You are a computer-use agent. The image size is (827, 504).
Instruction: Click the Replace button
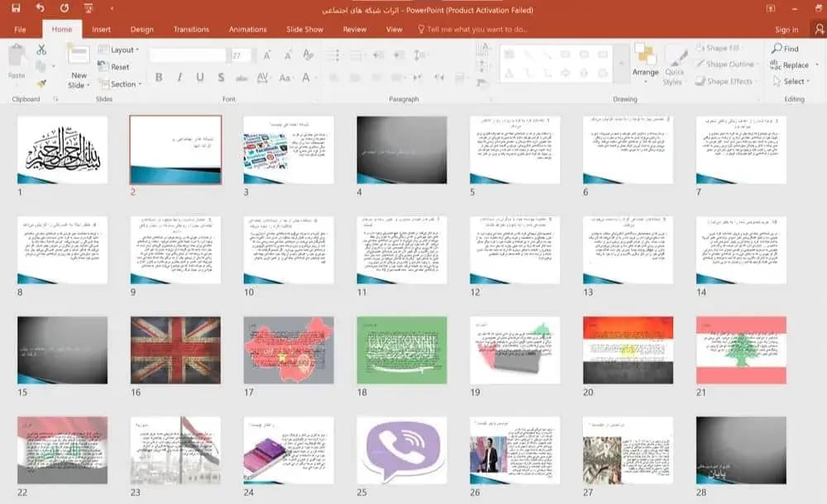(x=790, y=64)
